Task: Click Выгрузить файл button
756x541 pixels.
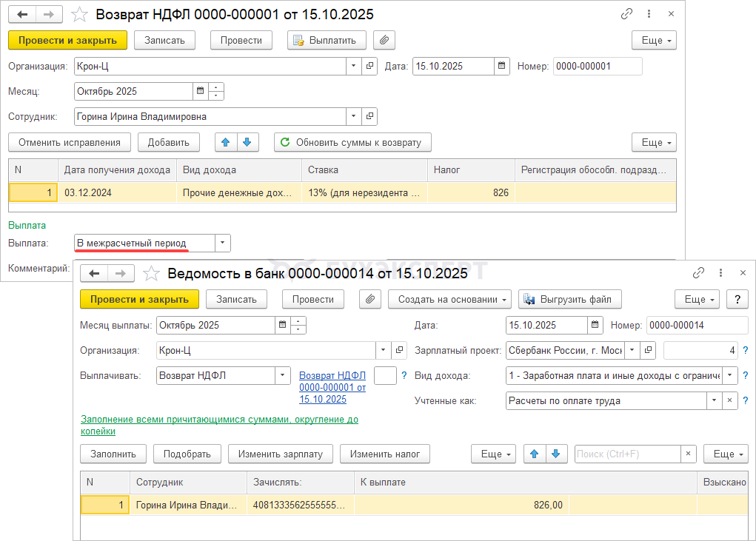Action: pos(570,299)
